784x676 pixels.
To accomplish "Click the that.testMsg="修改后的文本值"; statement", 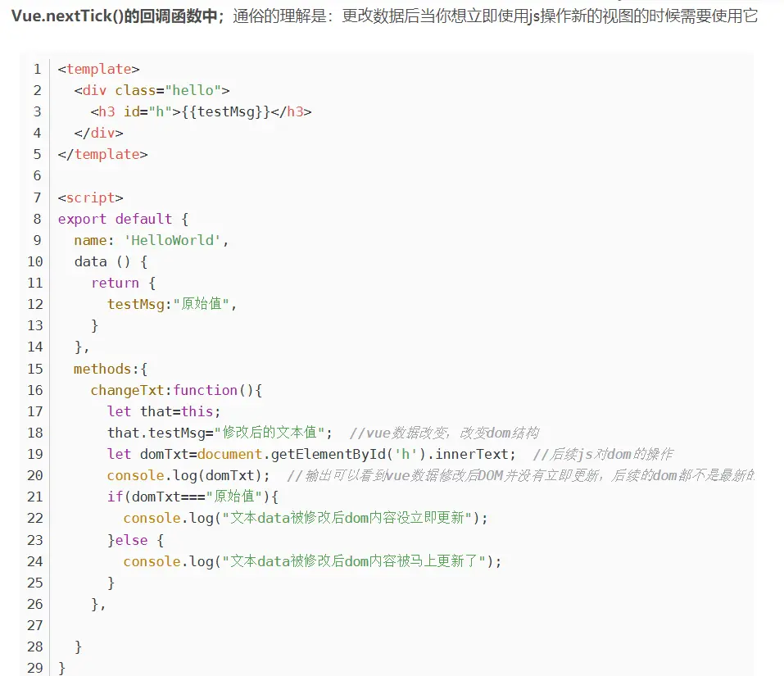I will (x=220, y=433).
